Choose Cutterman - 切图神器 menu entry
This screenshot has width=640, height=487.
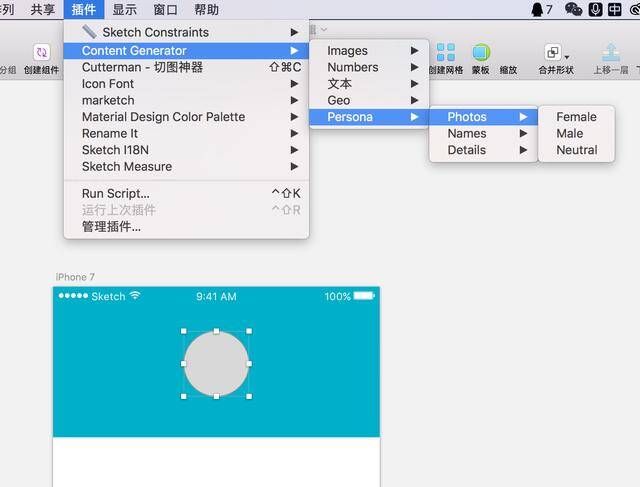[x=186, y=67]
